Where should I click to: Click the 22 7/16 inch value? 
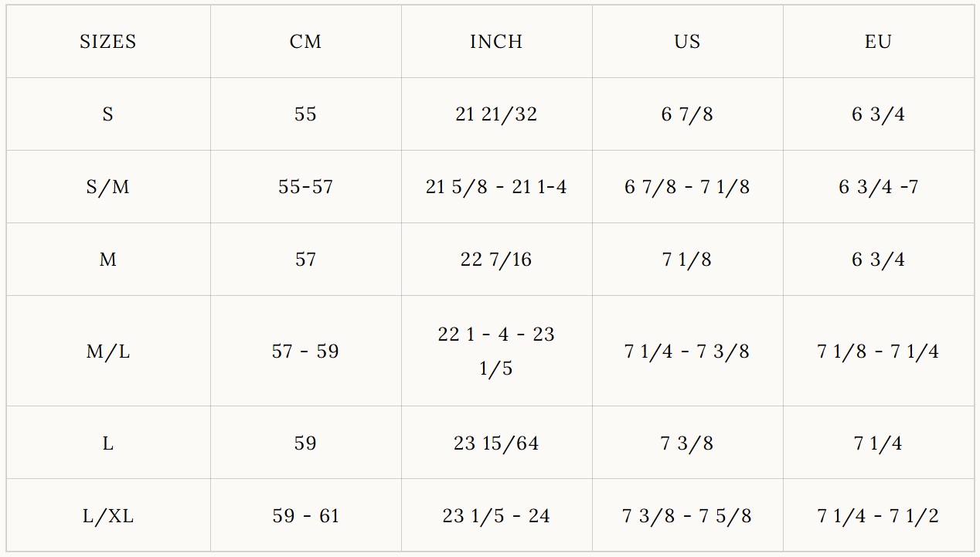point(496,260)
